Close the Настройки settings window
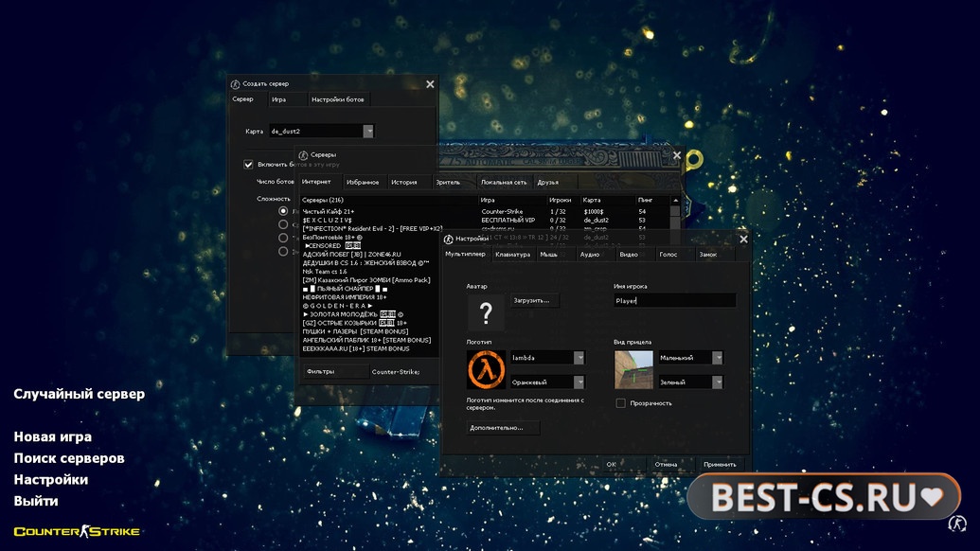The image size is (980, 551). click(x=743, y=240)
